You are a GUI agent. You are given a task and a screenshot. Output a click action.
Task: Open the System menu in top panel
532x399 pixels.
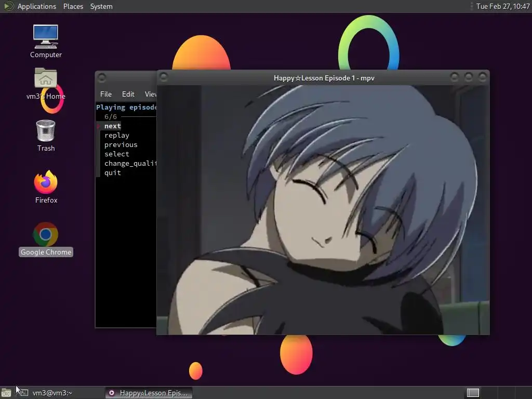tap(101, 6)
